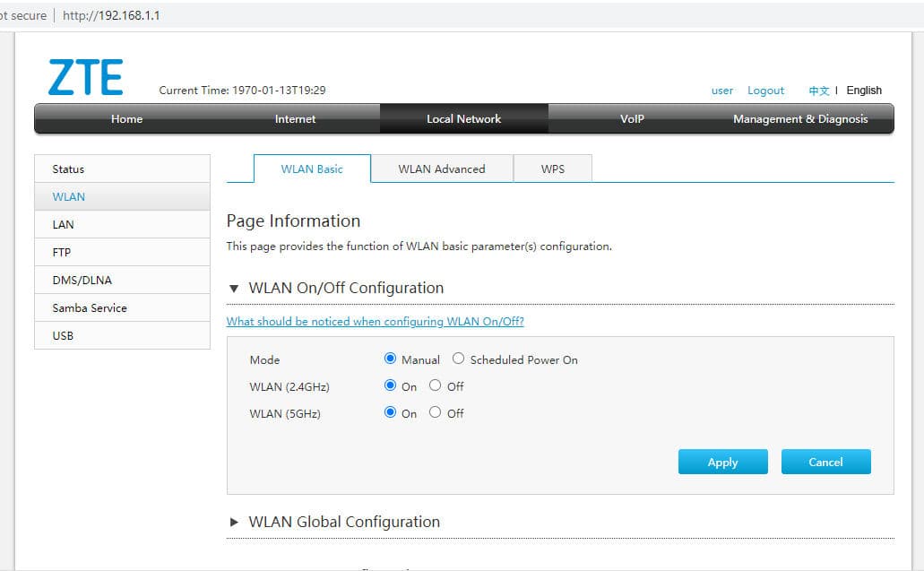Switch to the WLAN Advanced tab
Image resolution: width=924 pixels, height=571 pixels.
[442, 169]
